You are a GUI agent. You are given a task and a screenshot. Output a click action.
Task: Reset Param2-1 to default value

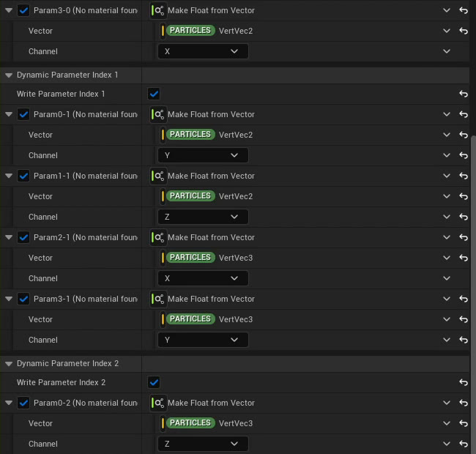coord(464,237)
